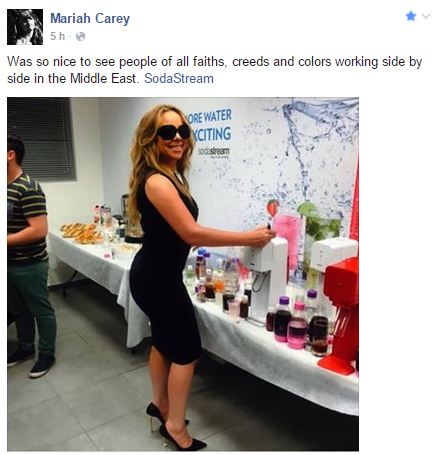Click the small sodastream logo on banner

click(213, 152)
